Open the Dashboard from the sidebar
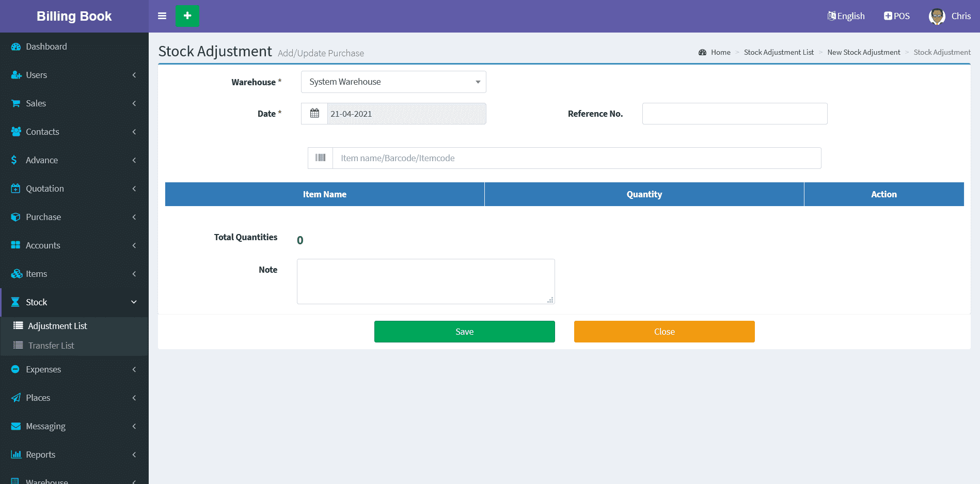 pos(46,46)
